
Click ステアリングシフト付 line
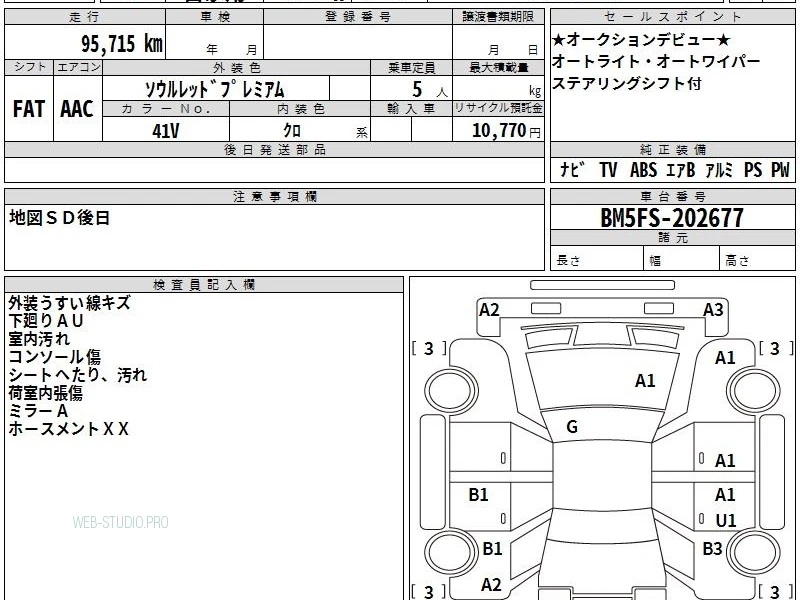(627, 83)
